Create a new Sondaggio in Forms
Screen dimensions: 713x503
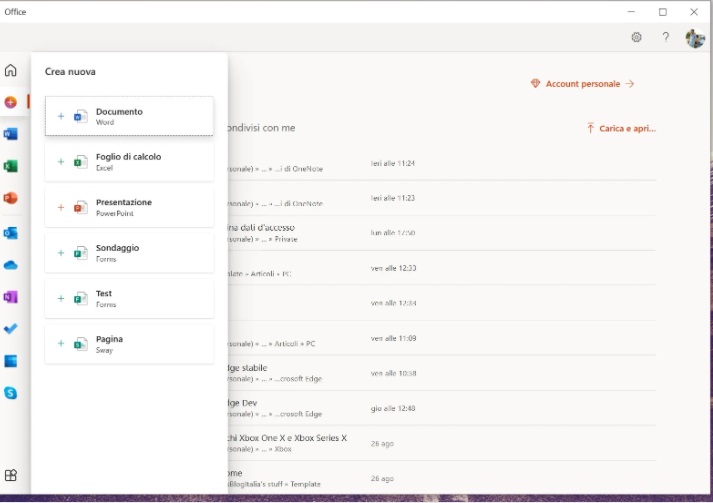click(x=129, y=253)
